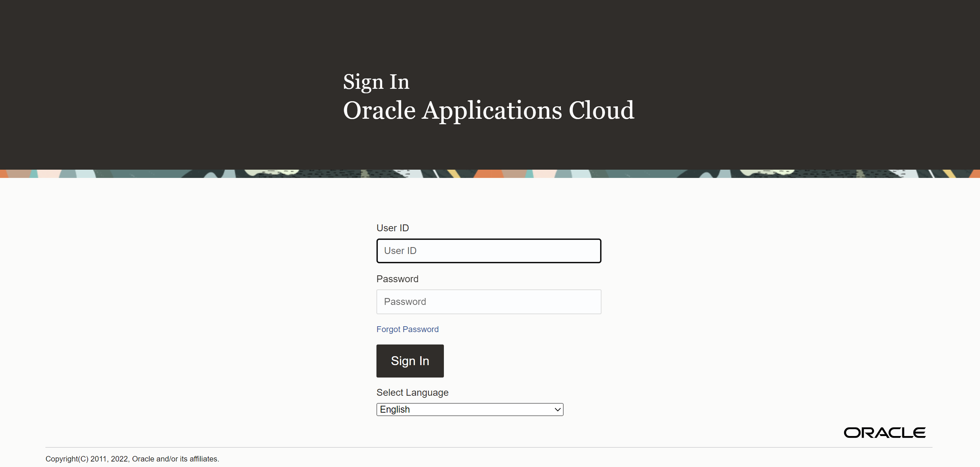The image size is (980, 467).
Task: Focus the User ID input field
Action: tap(489, 251)
